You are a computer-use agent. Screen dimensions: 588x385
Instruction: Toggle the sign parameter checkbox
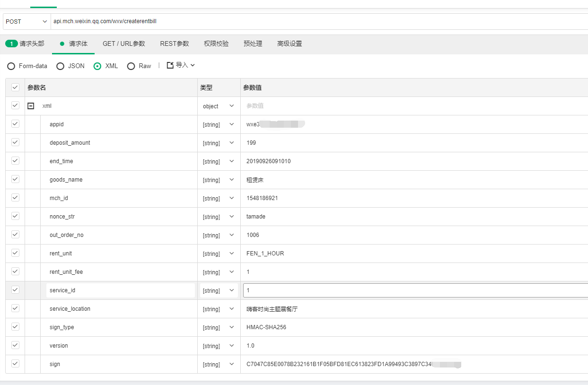15,364
